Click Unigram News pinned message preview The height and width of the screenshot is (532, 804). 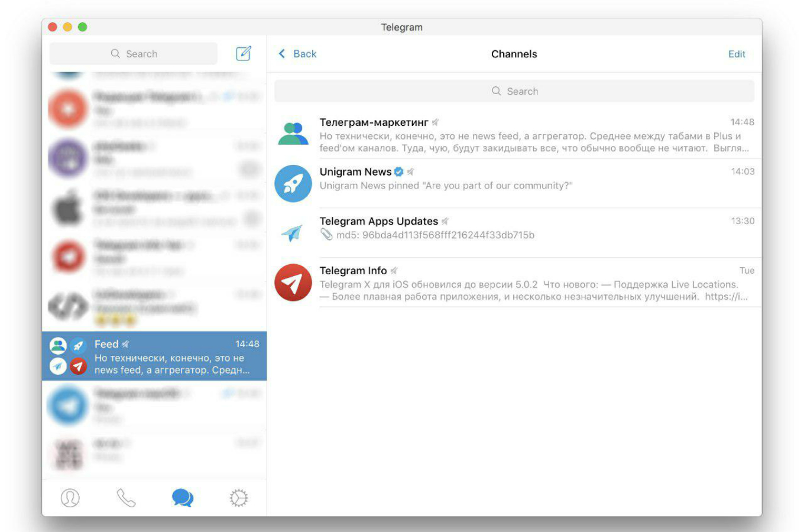[x=446, y=186]
